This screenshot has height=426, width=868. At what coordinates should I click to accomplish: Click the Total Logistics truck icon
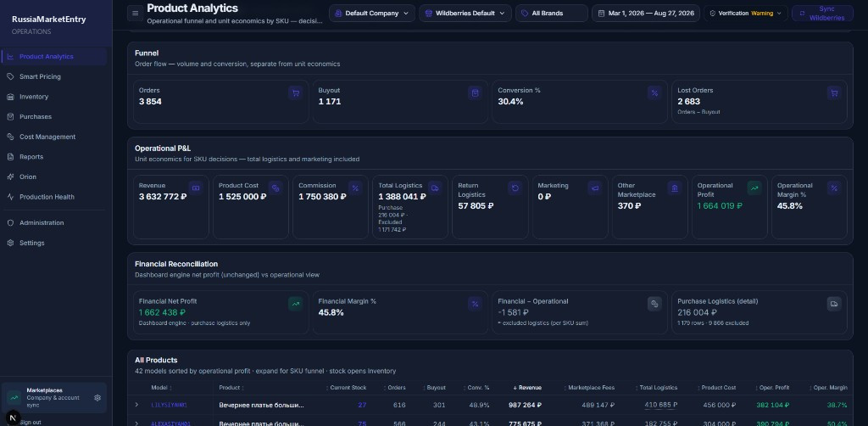point(435,188)
